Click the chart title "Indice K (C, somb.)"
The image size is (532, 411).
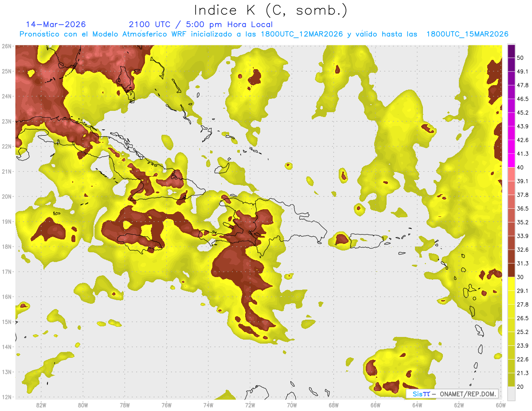click(x=271, y=10)
